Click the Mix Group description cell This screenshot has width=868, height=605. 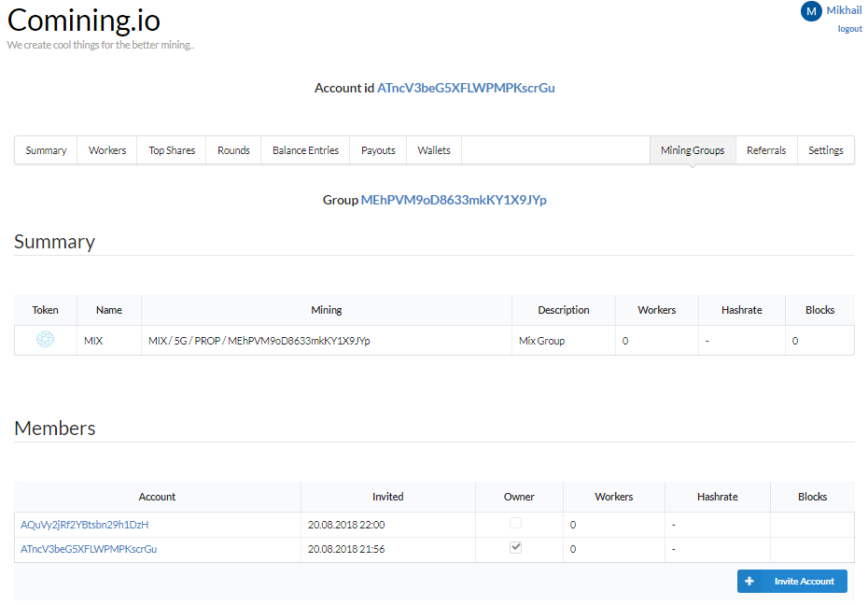(564, 341)
